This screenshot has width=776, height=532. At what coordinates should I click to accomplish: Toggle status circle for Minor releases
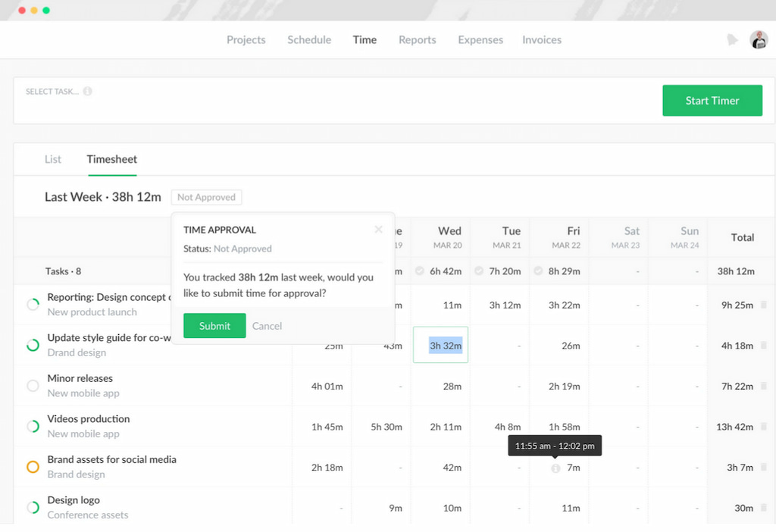coord(33,386)
